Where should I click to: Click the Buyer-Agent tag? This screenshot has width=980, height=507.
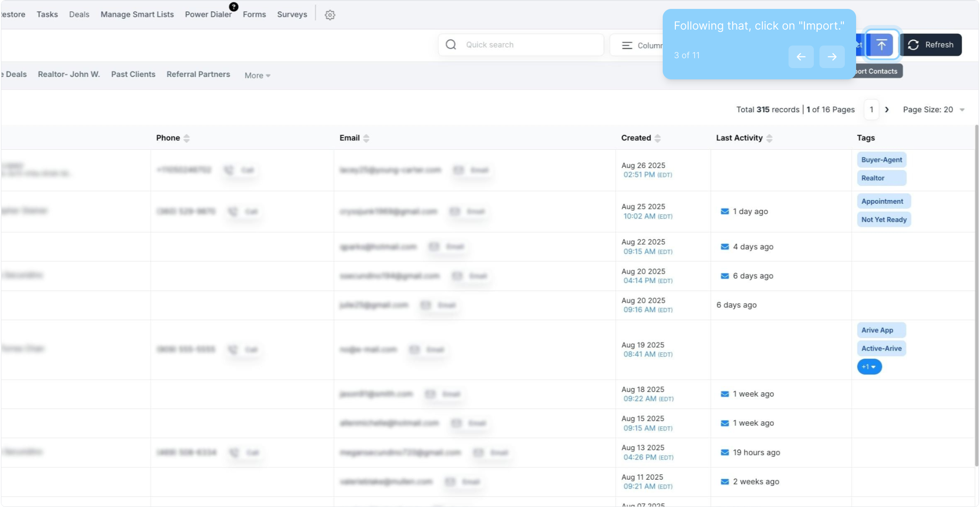pyautogui.click(x=881, y=160)
